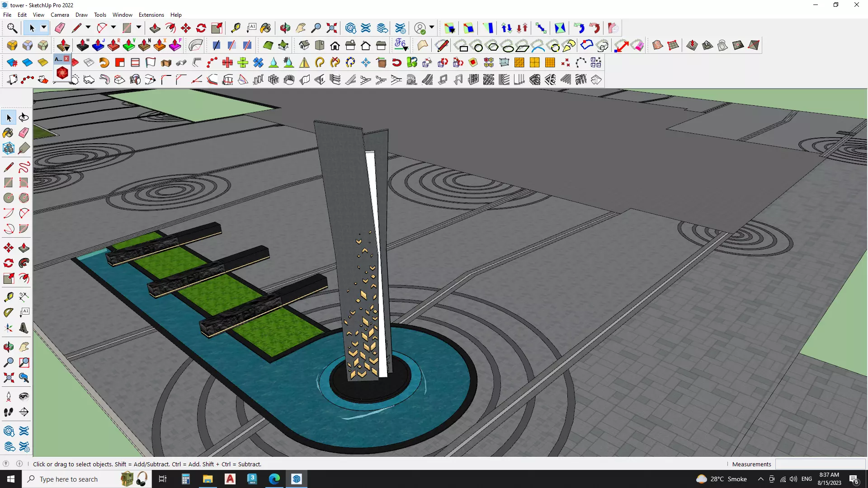Open the Camera menu
The image size is (868, 488).
pyautogui.click(x=60, y=15)
